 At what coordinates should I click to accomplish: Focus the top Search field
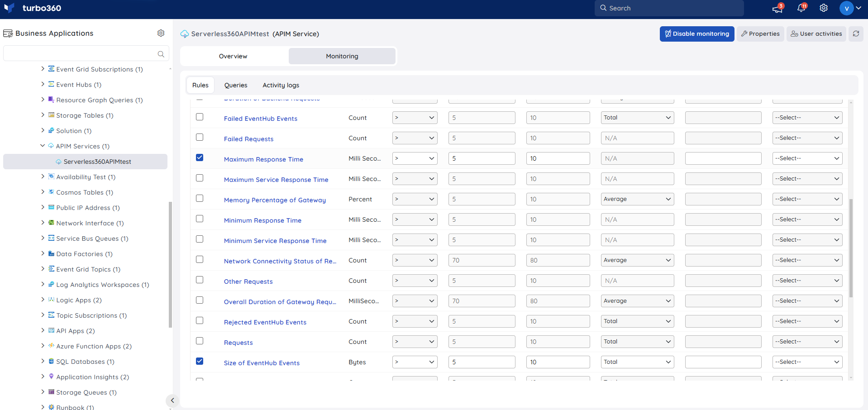click(669, 8)
